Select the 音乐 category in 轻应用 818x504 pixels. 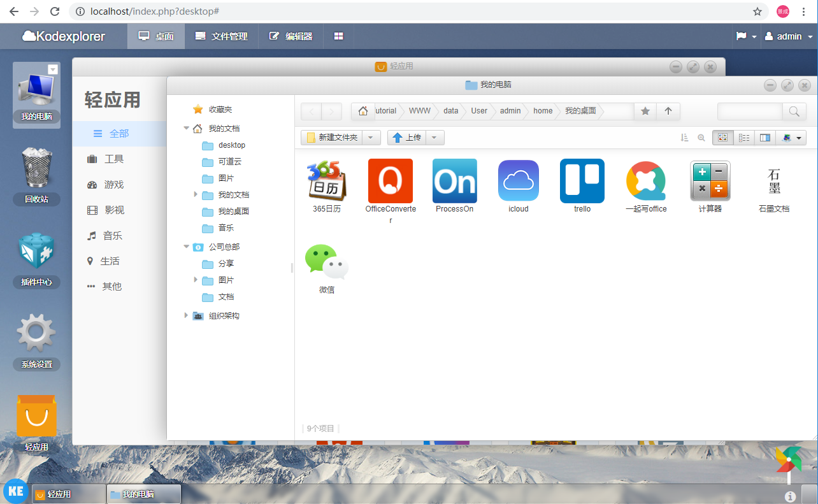coord(120,235)
